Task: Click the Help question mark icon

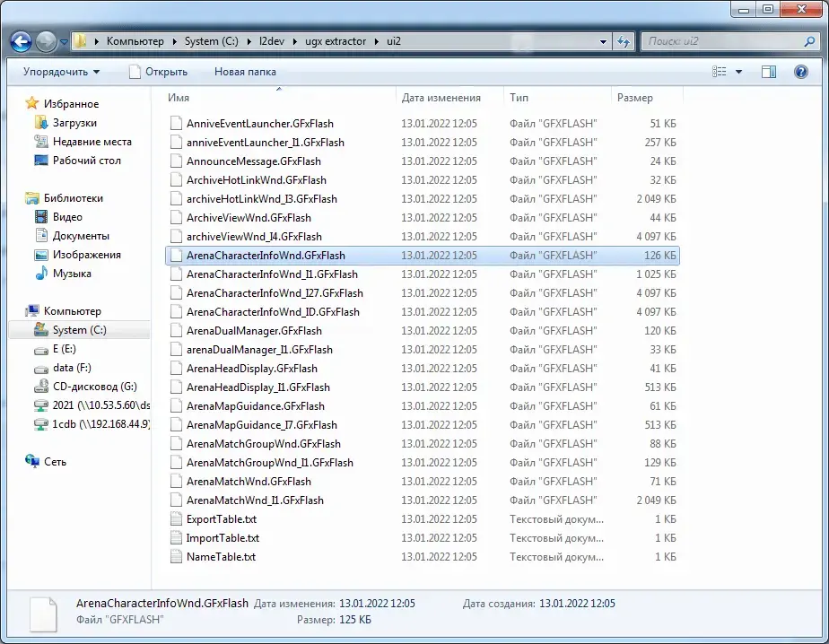Action: click(801, 72)
